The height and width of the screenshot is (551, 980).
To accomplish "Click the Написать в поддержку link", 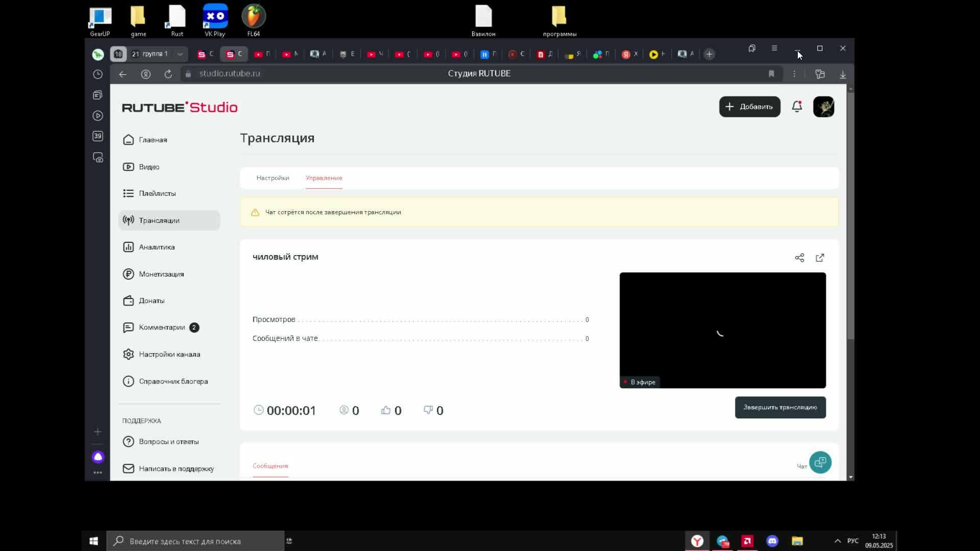I will pos(176,468).
